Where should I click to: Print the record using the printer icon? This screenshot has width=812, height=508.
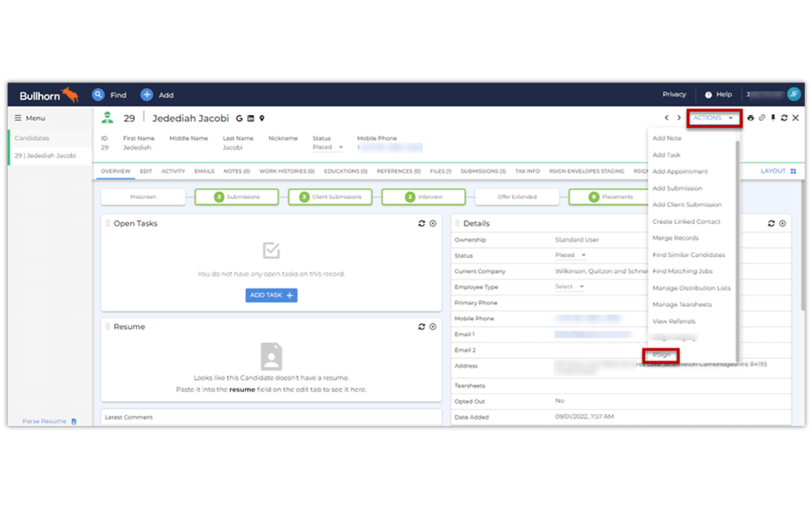750,118
